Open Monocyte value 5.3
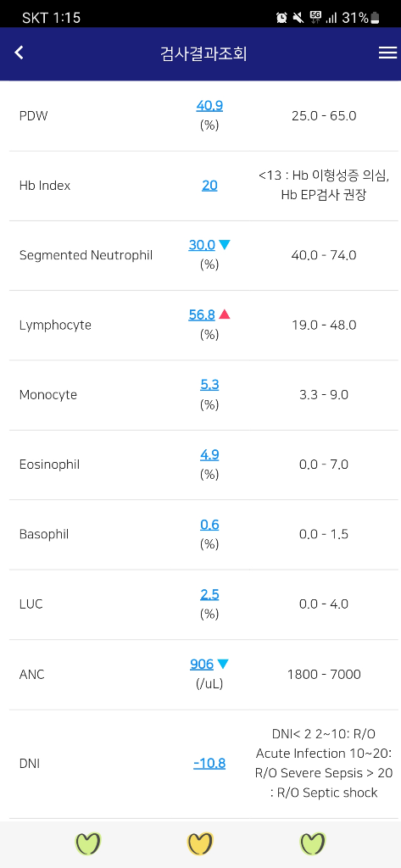The width and height of the screenshot is (401, 868). pyautogui.click(x=209, y=385)
